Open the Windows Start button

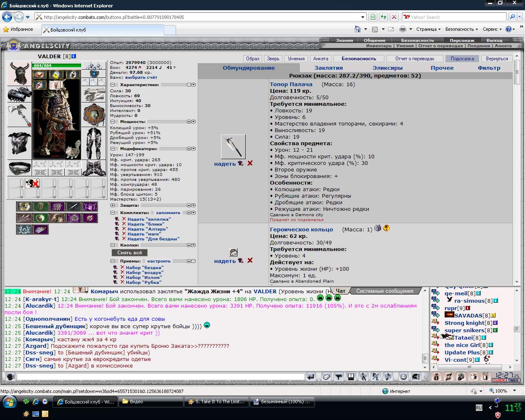9,402
